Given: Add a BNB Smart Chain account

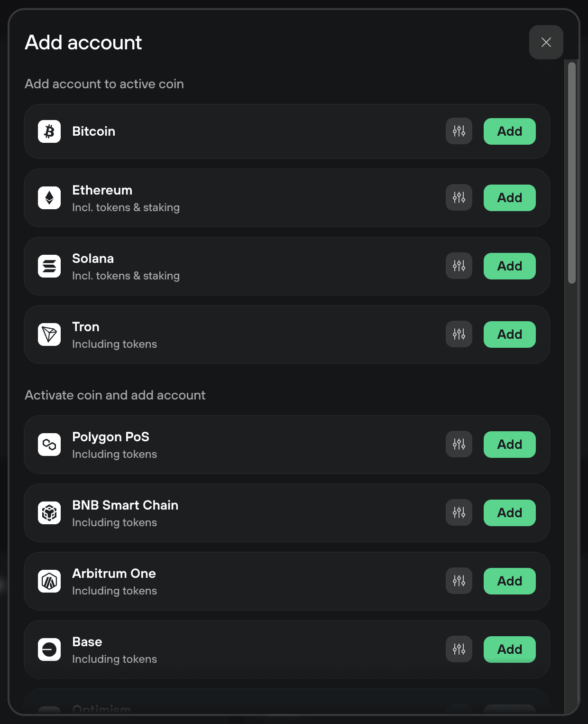Looking at the screenshot, I should (x=510, y=513).
